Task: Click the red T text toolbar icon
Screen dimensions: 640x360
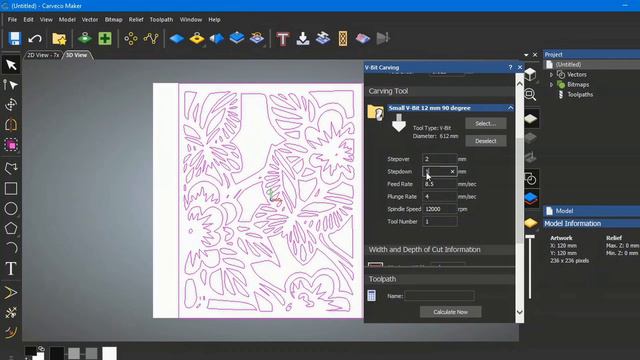Action: (x=282, y=39)
